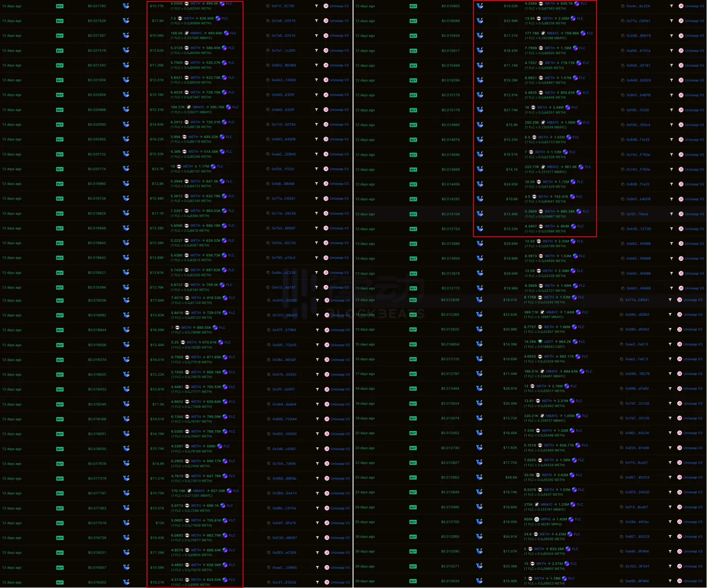Image resolution: width=707 pixels, height=588 pixels.
Task: Click the whale icon on the $0.012950 row
Action: point(479,537)
